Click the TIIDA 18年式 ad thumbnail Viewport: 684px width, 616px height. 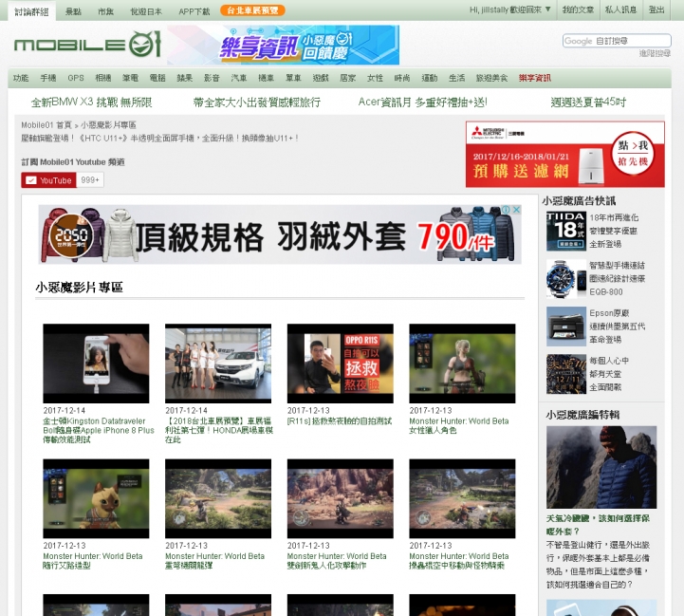point(565,231)
